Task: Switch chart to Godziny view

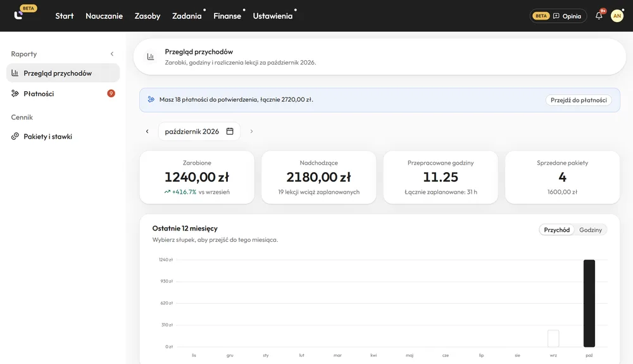Action: [x=590, y=230]
